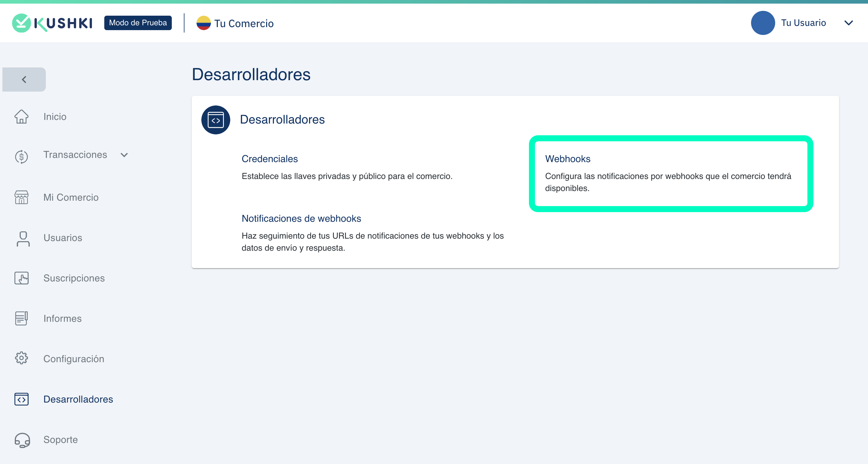Collapse the sidebar with the back chevron
The image size is (868, 464).
[24, 80]
